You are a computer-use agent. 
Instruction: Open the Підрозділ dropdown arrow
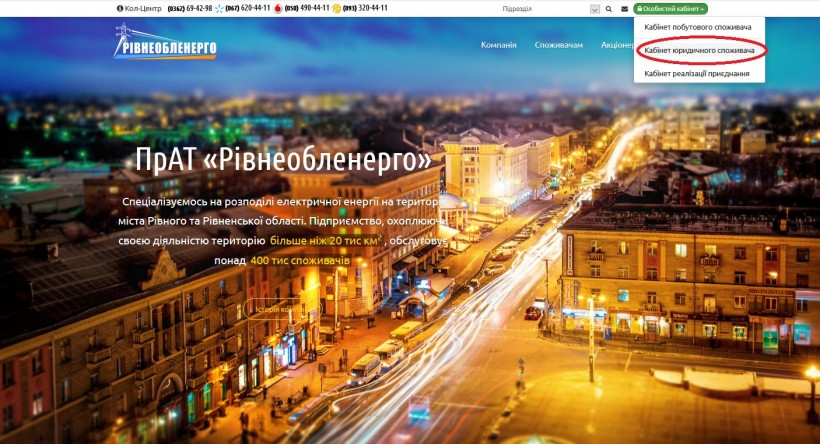(595, 9)
